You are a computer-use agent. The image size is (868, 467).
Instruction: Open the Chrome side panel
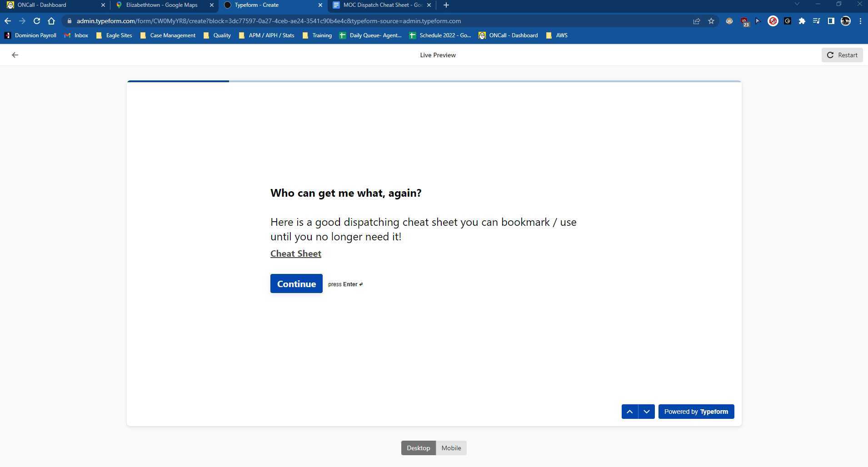(831, 21)
